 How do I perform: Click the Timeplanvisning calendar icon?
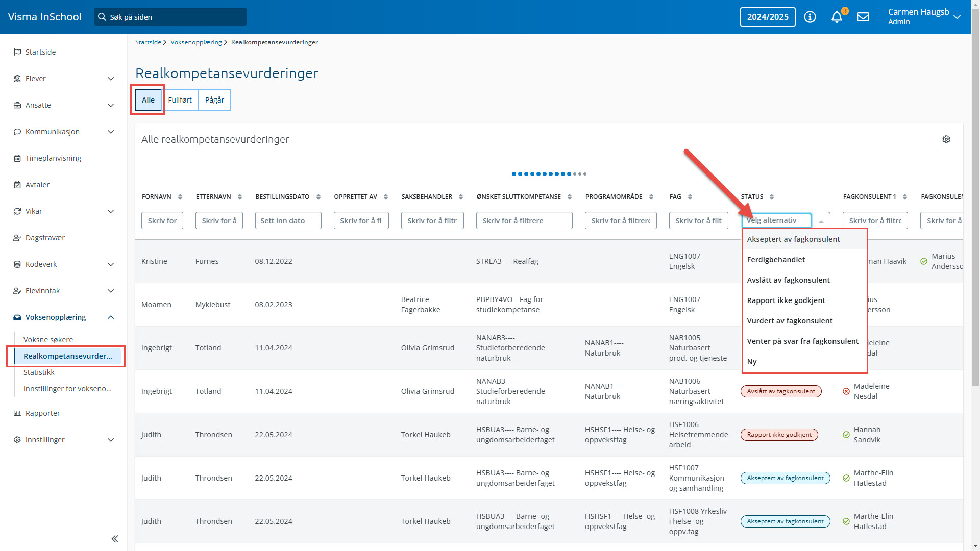(x=17, y=158)
